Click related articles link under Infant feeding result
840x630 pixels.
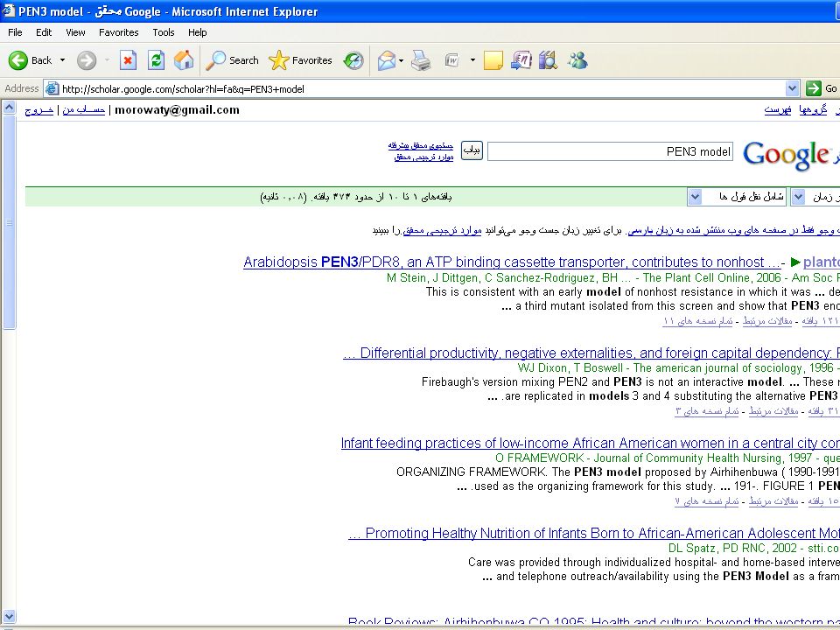click(x=773, y=500)
